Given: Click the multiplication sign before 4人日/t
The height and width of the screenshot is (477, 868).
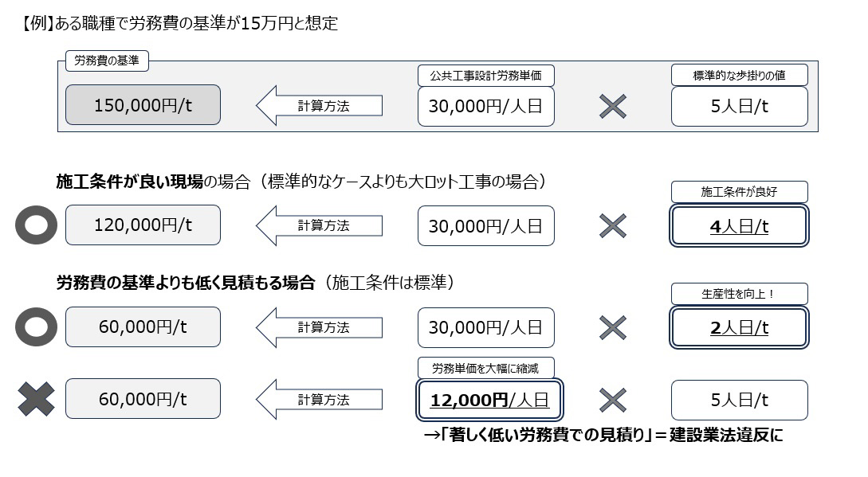Looking at the screenshot, I should click(x=613, y=226).
